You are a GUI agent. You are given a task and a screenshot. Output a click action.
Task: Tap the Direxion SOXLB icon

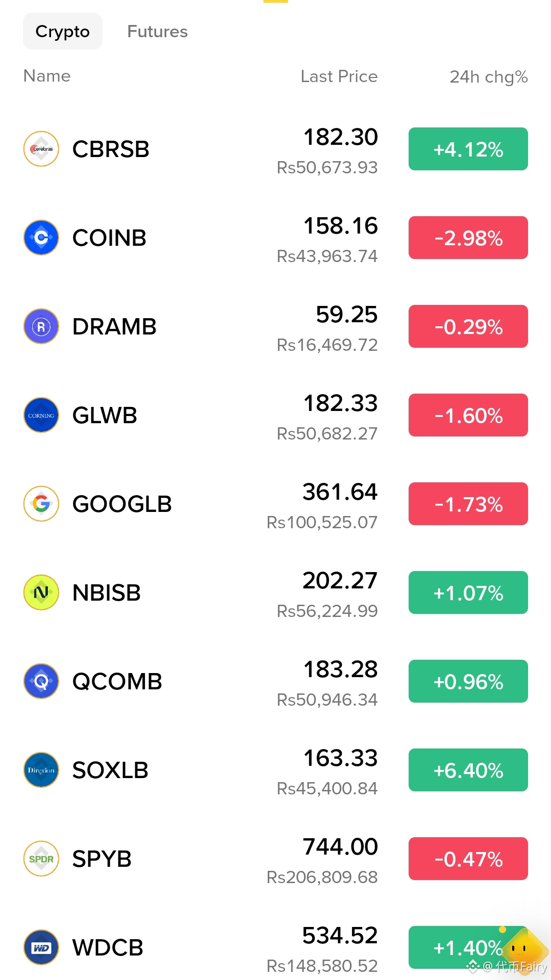click(41, 770)
